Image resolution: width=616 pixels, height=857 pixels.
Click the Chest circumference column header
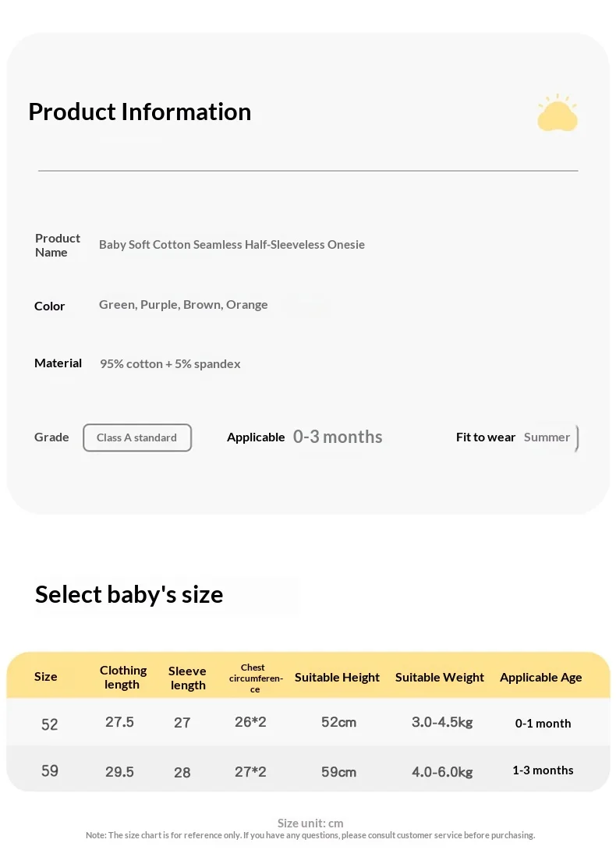(255, 678)
